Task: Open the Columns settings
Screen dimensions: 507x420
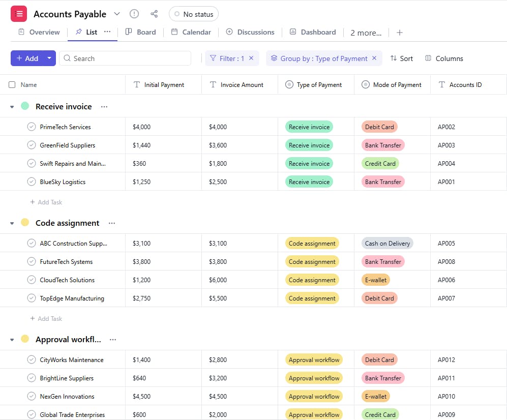Action: tap(444, 58)
